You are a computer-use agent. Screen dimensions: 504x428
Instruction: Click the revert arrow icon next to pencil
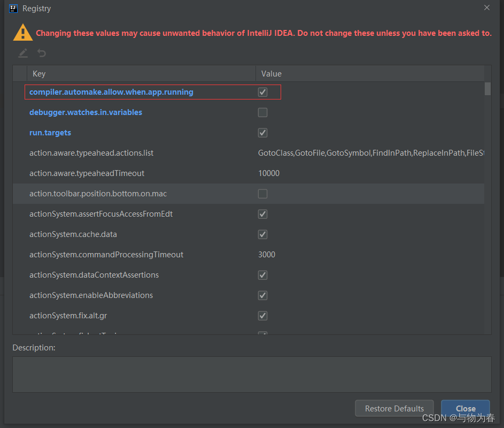tap(42, 53)
